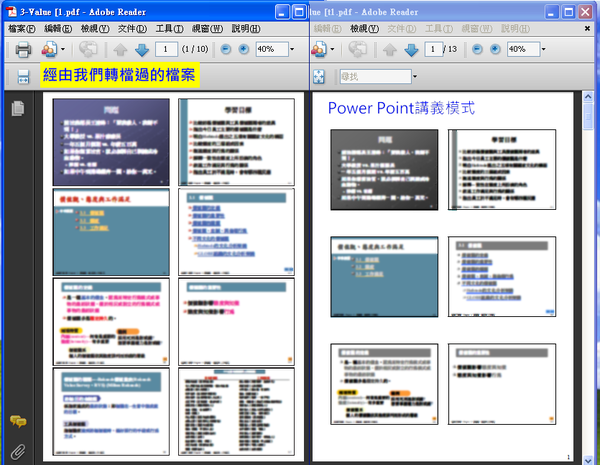The width and height of the screenshot is (600, 465).
Task: Click vertical scrollbar thumb in right window
Action: tap(588, 116)
